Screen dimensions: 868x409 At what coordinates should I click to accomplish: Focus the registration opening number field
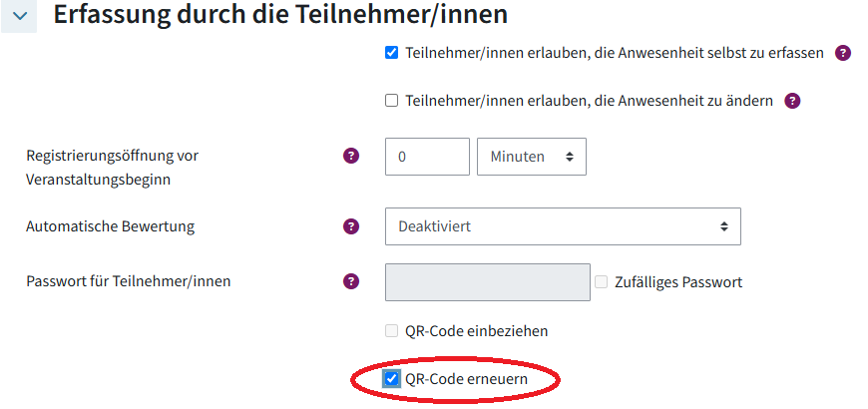point(427,157)
